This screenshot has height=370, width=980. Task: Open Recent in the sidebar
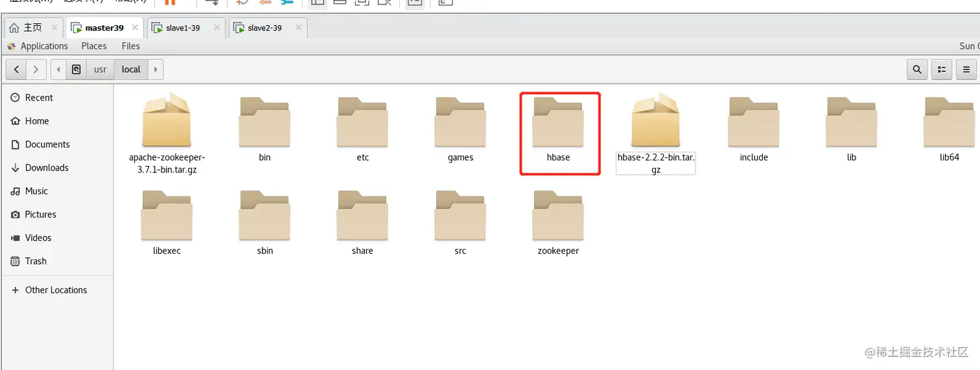click(x=57, y=98)
